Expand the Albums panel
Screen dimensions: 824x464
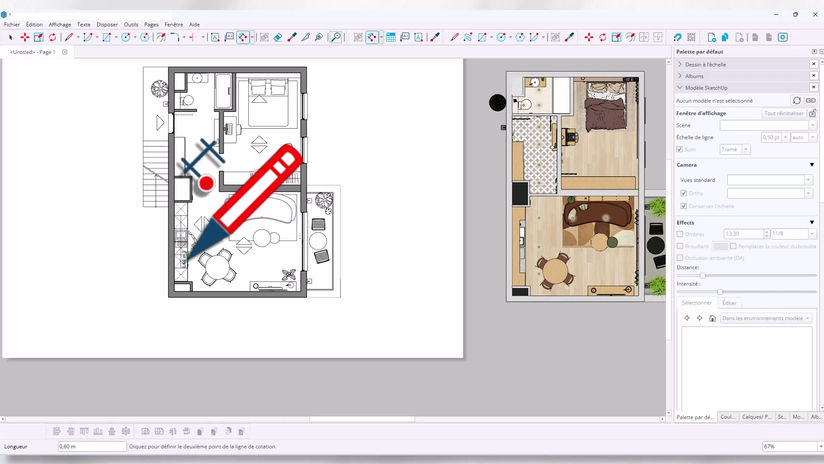pyautogui.click(x=680, y=76)
